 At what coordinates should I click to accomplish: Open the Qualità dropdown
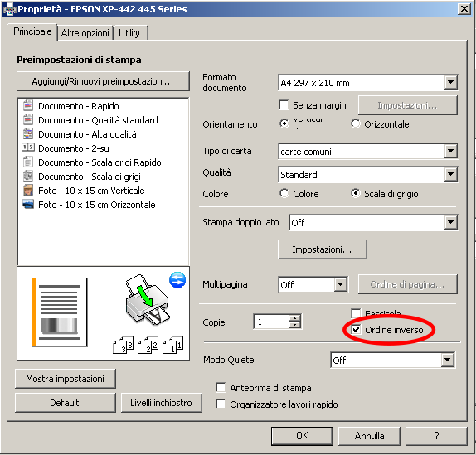451,174
